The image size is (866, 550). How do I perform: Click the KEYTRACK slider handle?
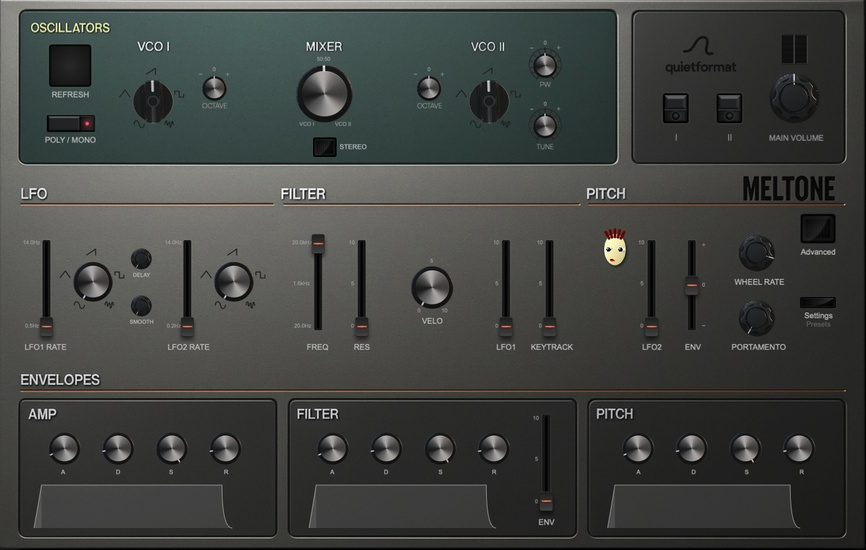tap(549, 326)
